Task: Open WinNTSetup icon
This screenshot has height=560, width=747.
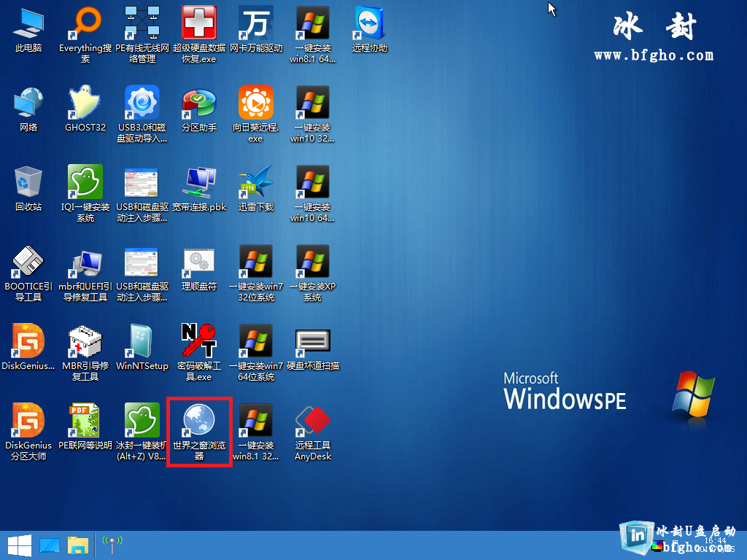Action: (142, 347)
